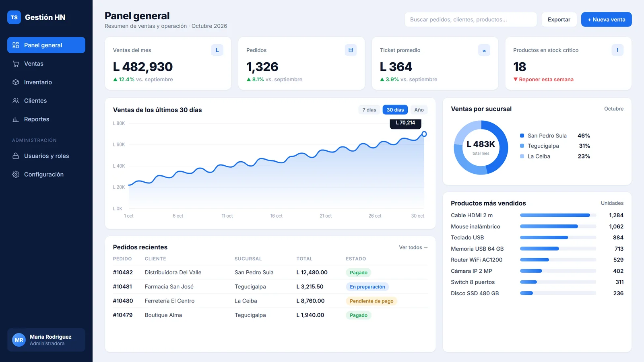The width and height of the screenshot is (644, 362).
Task: Click the search pedidos input field
Action: pos(471,19)
